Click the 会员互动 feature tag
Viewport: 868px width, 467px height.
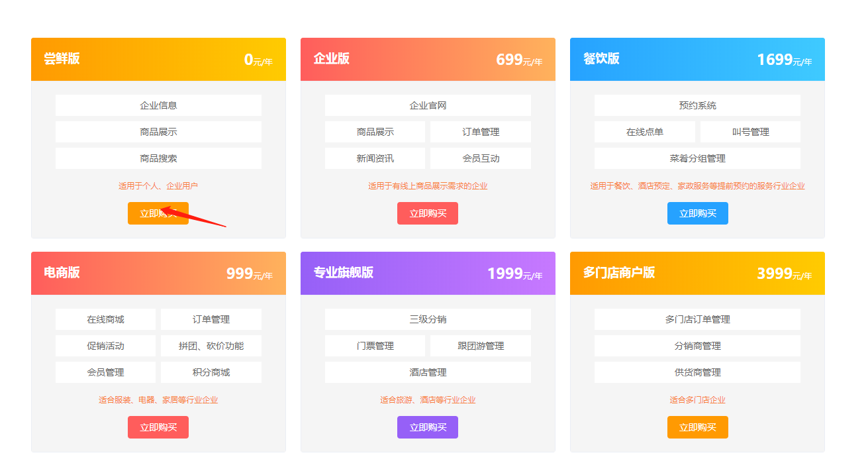click(x=480, y=158)
